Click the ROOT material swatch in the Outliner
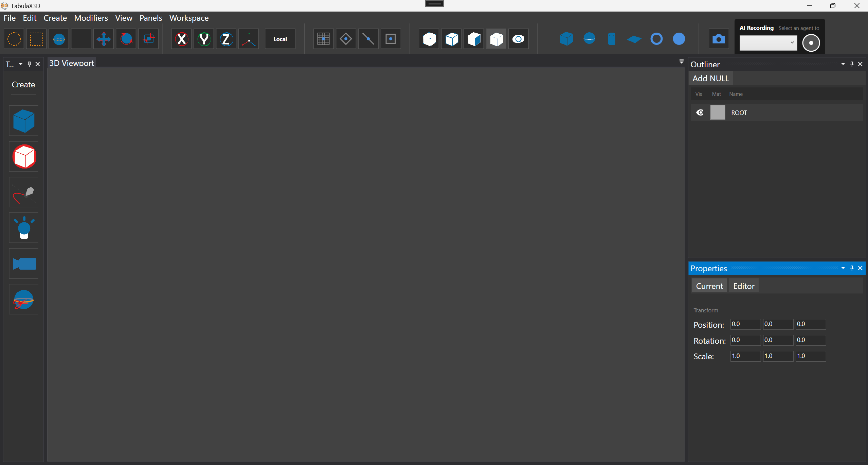Viewport: 868px width, 465px height. (718, 112)
